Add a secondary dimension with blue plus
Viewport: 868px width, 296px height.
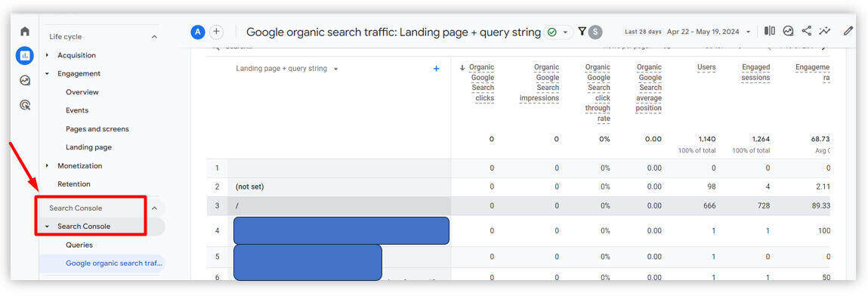pyautogui.click(x=436, y=69)
